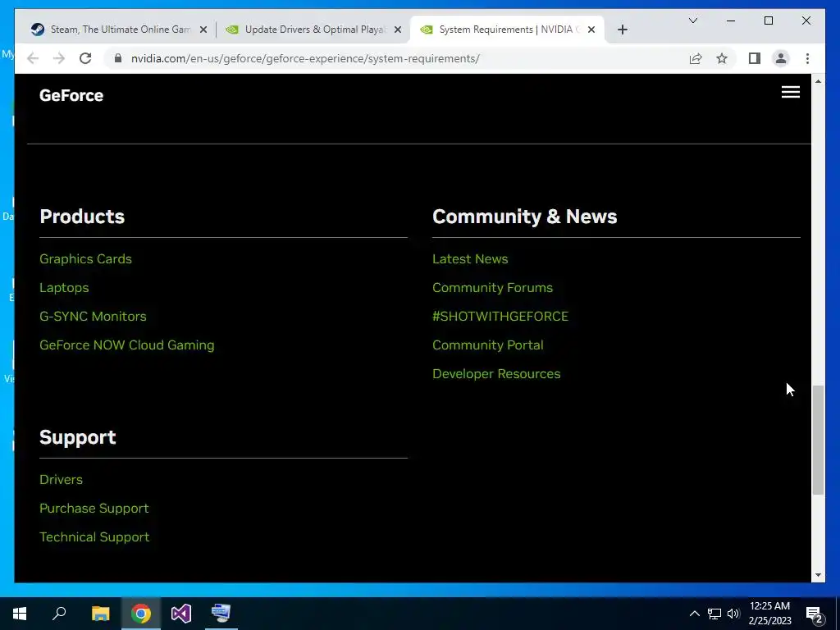Open Technical Support link

[94, 536]
